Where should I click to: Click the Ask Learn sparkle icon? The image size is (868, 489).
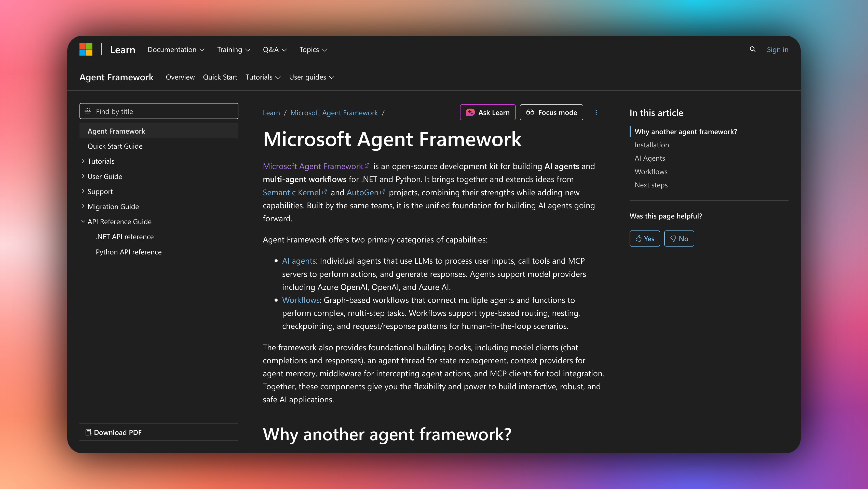[x=470, y=112]
